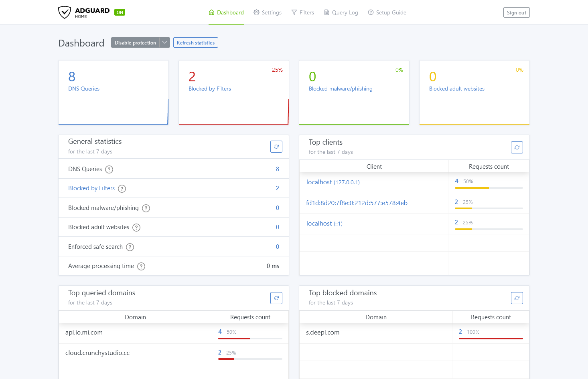Open the Average processing time help tooltip

[x=141, y=266]
